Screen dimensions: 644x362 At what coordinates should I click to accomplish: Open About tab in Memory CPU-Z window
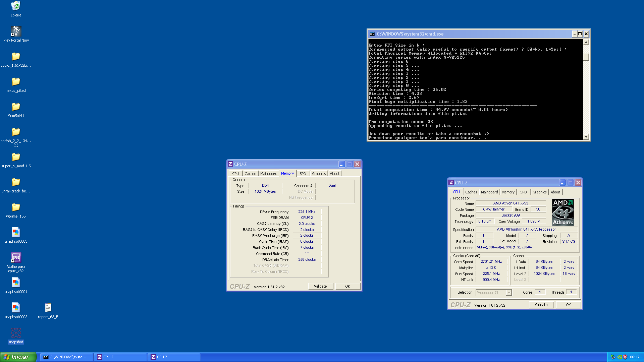pos(334,174)
